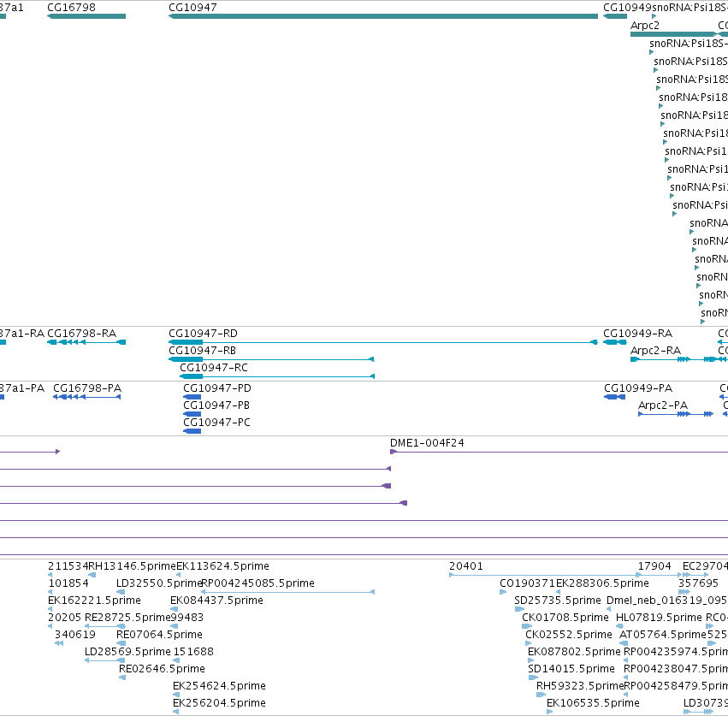Open RE28725.5prime EST feature
The image size is (728, 716).
click(x=105, y=626)
